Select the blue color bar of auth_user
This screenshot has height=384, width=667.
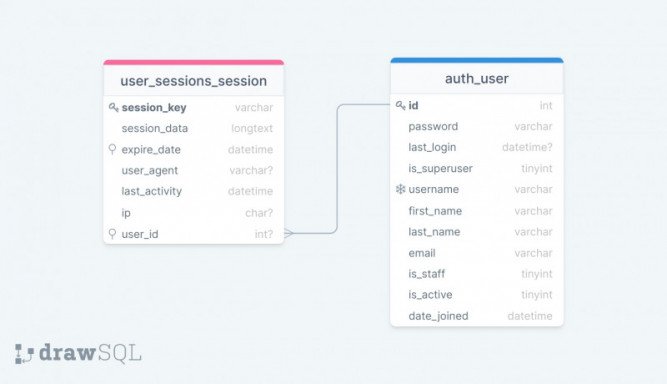pos(477,60)
